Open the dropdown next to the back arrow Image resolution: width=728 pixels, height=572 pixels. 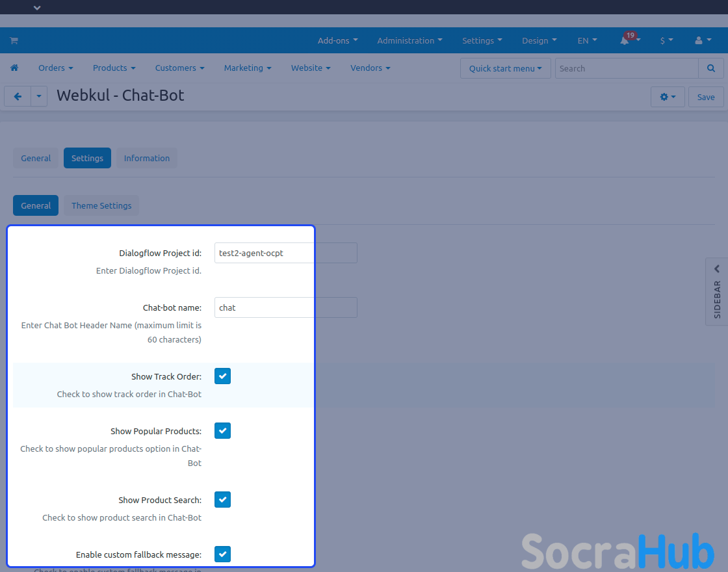point(39,97)
